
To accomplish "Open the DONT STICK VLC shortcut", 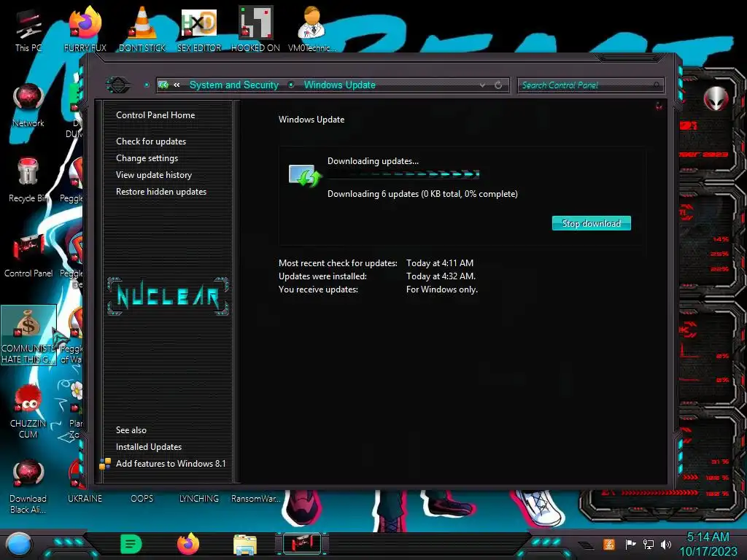I will coord(142,29).
